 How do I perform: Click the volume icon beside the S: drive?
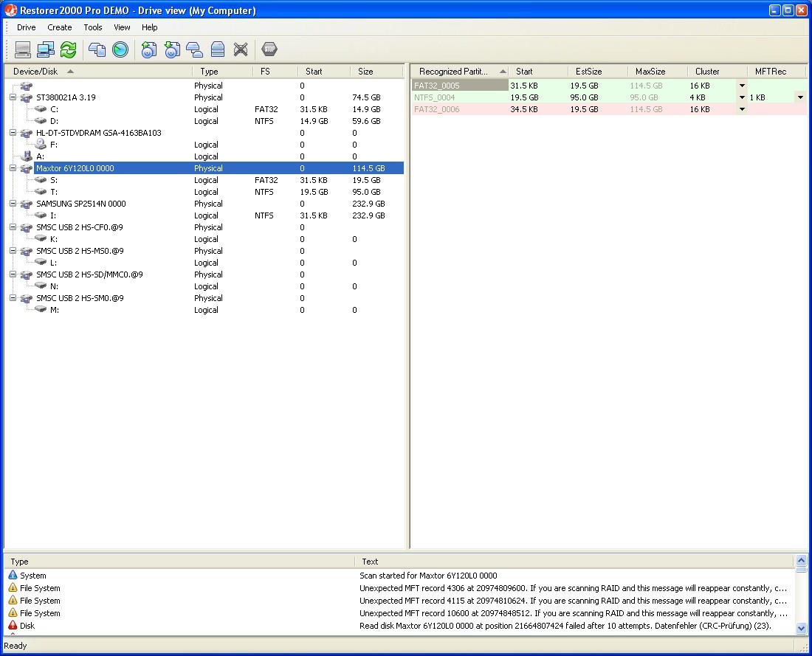[41, 180]
